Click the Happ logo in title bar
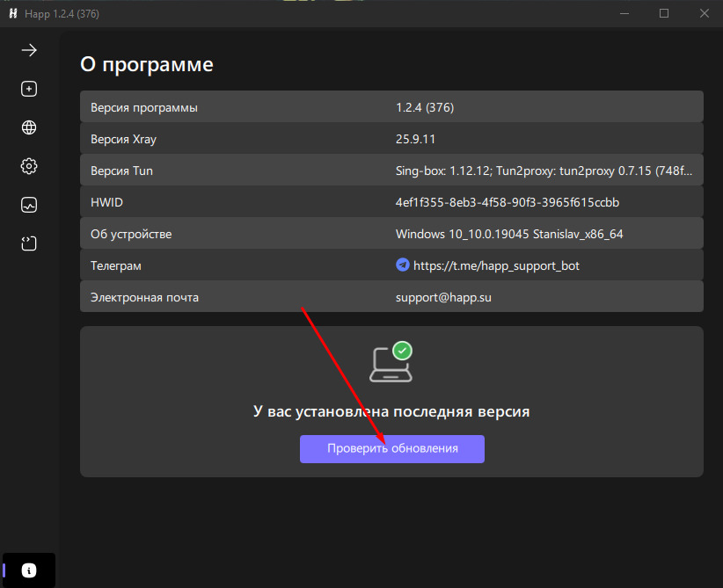Viewport: 723px width, 588px height. tap(13, 14)
